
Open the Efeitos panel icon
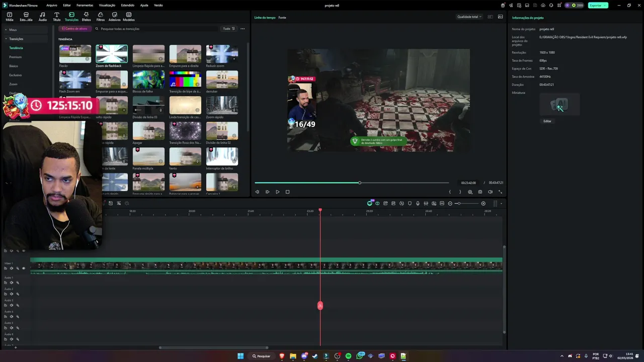86,17
